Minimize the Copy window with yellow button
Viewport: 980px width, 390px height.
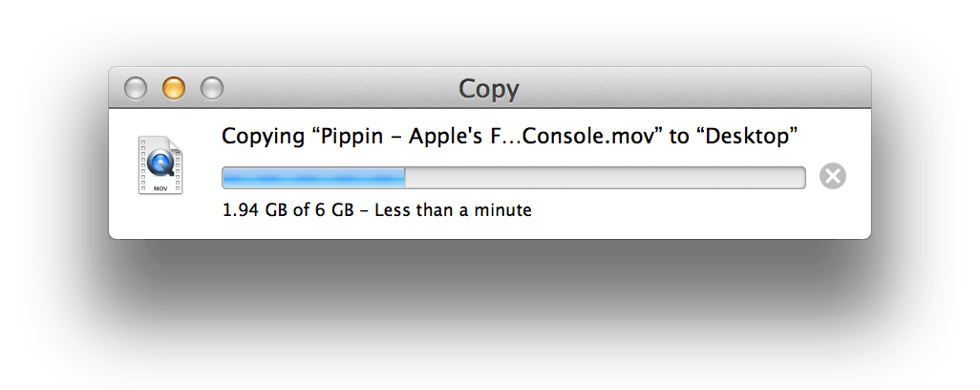tap(173, 89)
